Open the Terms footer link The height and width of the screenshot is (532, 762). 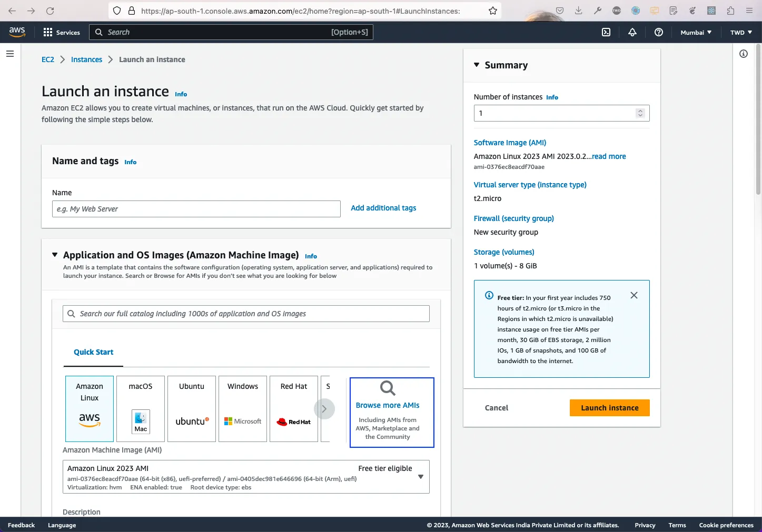pos(677,525)
